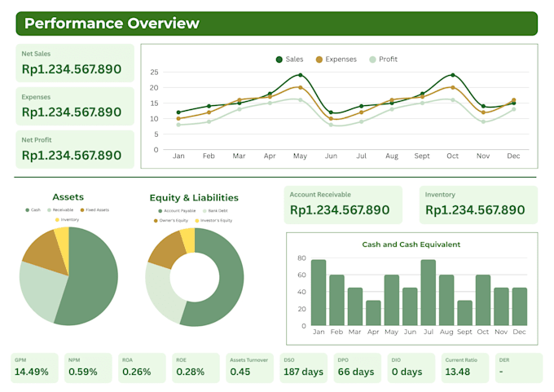Click the Apr bar in the cash chart
Viewport: 554px width, 392px height.
(x=373, y=313)
